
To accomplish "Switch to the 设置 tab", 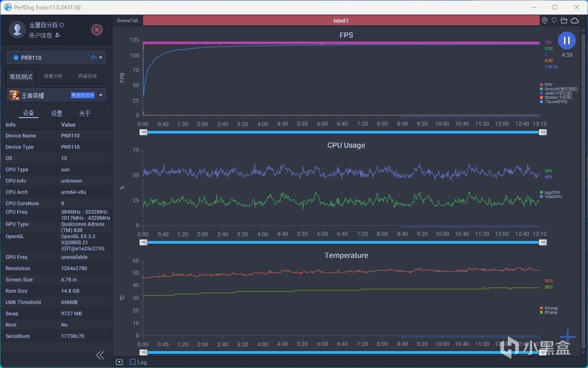I will 56,113.
